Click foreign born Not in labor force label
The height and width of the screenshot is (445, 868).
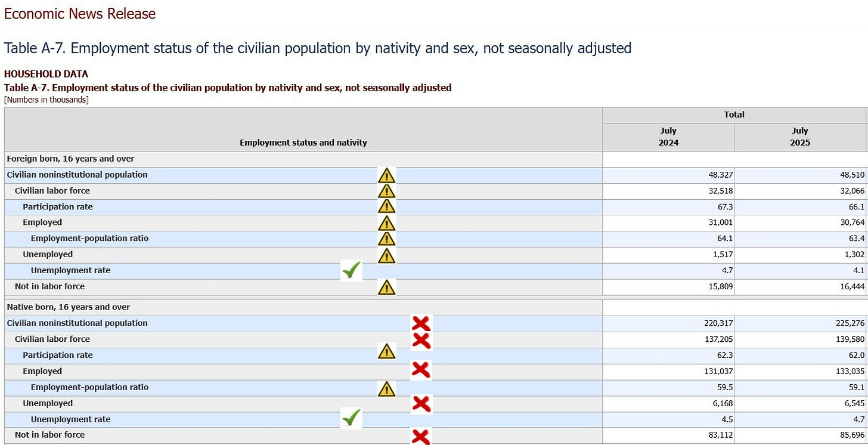point(49,287)
